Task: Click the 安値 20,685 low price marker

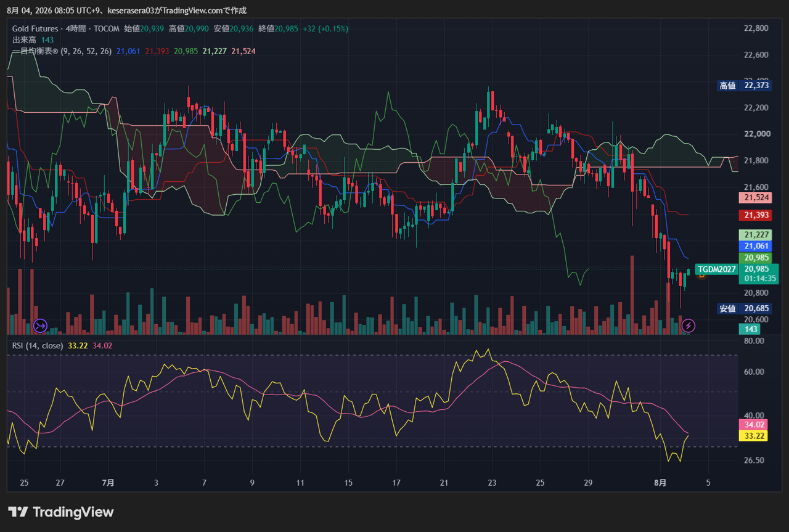Action: click(x=744, y=309)
